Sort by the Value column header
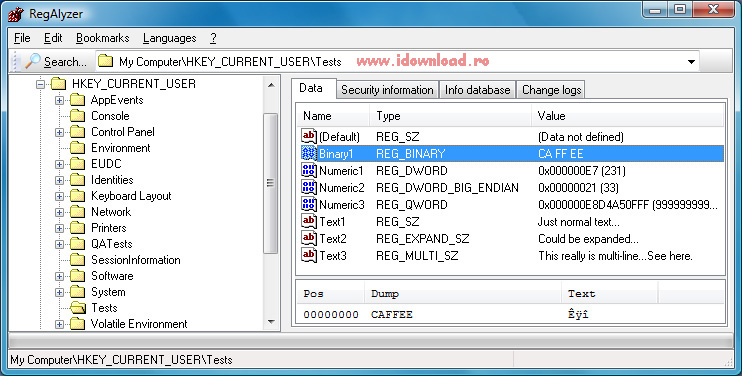The width and height of the screenshot is (742, 376). click(x=627, y=116)
